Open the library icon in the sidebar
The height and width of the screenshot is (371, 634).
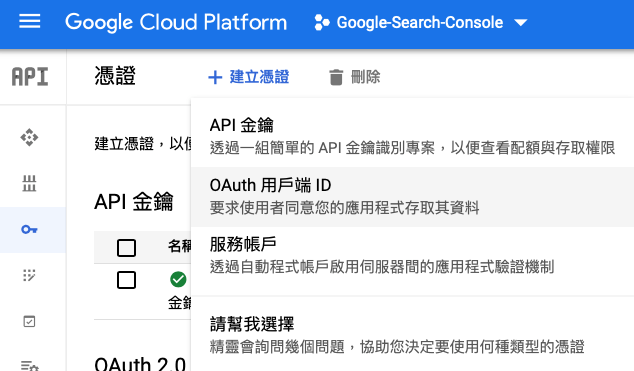pos(29,183)
